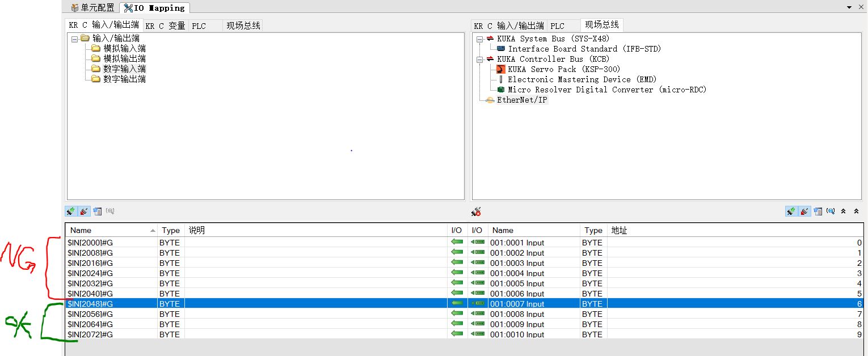This screenshot has height=356, width=868.
Task: Collapse the KUKA Controller Bus (KCB) node
Action: coord(479,60)
